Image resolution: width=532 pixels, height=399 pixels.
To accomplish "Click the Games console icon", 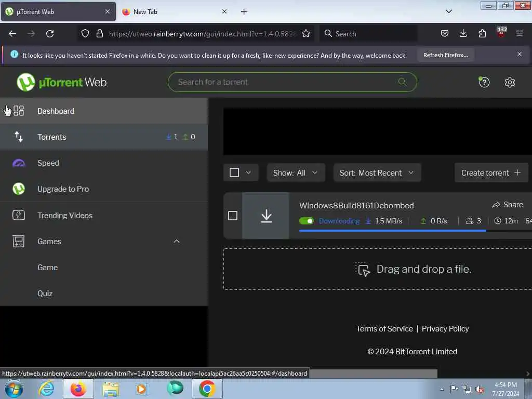I will coord(19,241).
